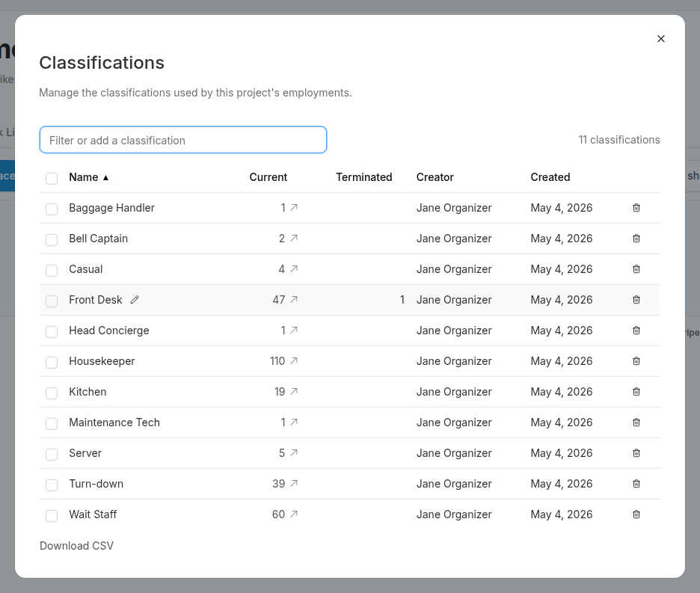This screenshot has width=700, height=593.
Task: Click the Housekeeper classification name
Action: 102,361
